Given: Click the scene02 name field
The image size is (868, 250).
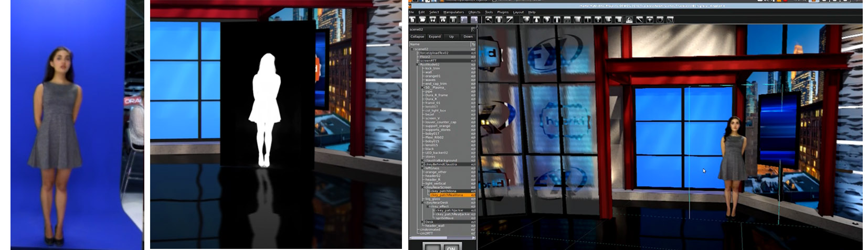Looking at the screenshot, I should [439, 29].
